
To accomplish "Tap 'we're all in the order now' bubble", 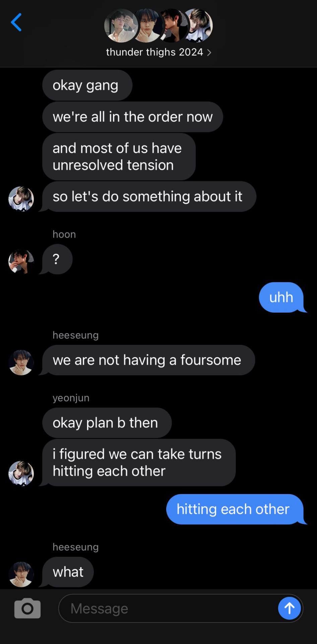I will (x=132, y=117).
